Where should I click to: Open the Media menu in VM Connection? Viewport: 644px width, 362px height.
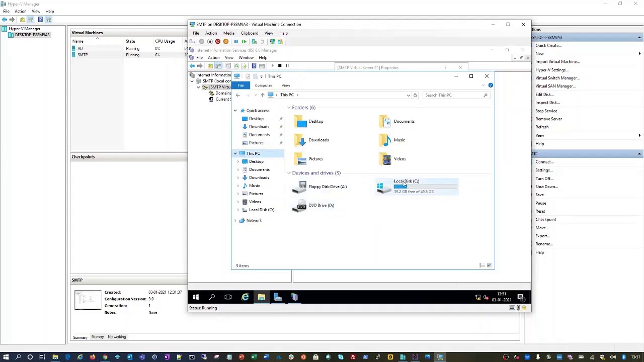[229, 33]
